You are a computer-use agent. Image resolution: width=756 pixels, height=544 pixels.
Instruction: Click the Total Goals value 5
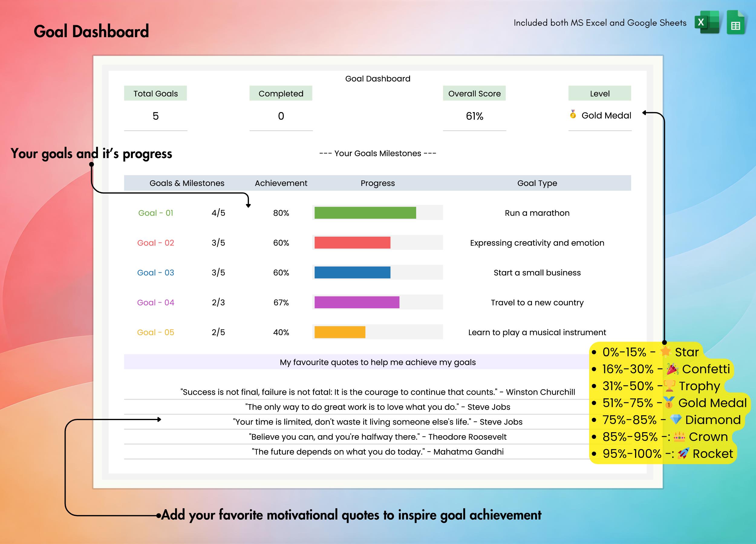click(x=155, y=116)
